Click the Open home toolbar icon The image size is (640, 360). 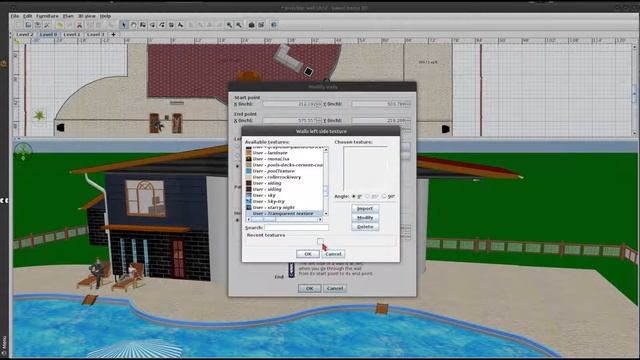coord(28,25)
